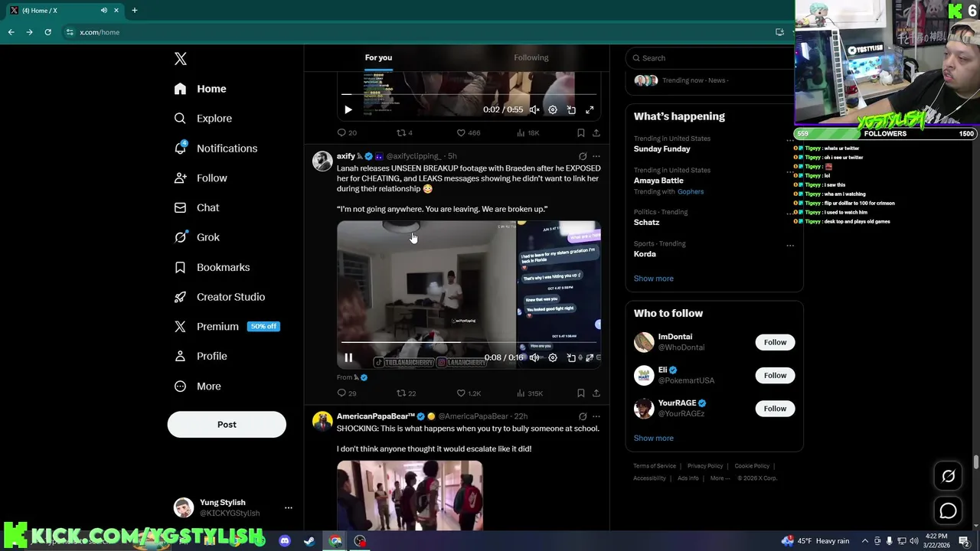Open Grok from the sidebar

click(x=197, y=237)
